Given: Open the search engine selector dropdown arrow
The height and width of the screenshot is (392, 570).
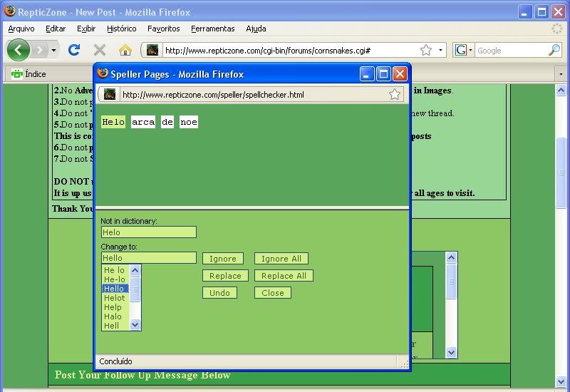Looking at the screenshot, I should tap(470, 50).
